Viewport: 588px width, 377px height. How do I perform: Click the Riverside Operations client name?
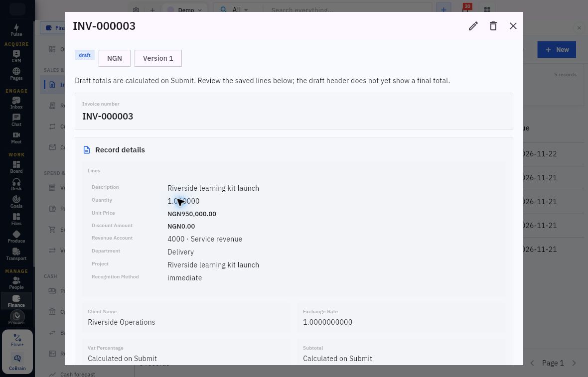point(122,322)
